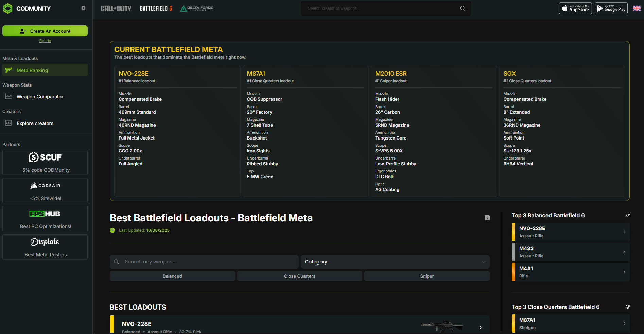
Task: Click the NVO-228E rifle thumbnail image
Action: [442, 326]
